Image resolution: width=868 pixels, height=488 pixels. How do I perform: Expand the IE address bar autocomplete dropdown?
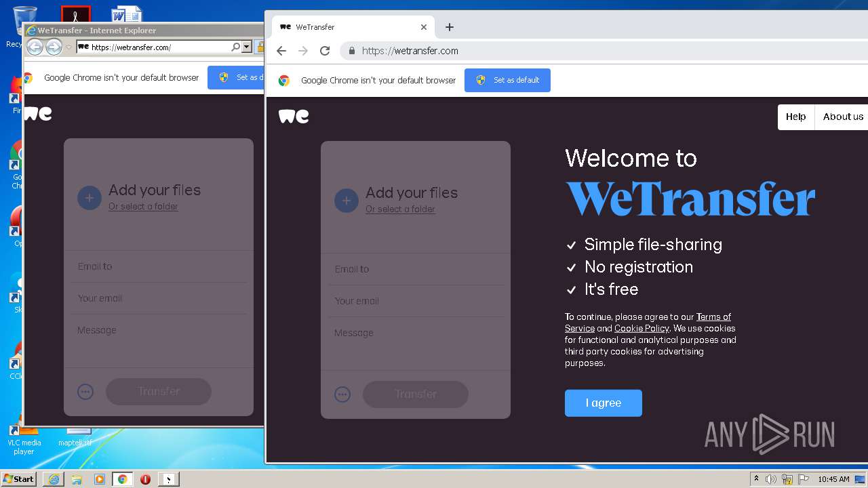tap(247, 47)
